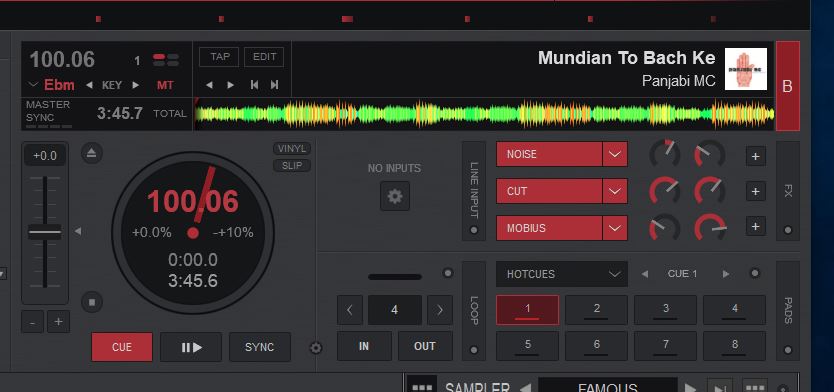Toggle VINYL mode
The image size is (834, 392).
coord(292,148)
